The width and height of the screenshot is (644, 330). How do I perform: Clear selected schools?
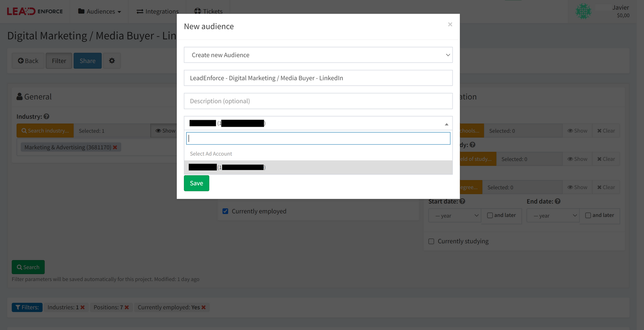click(606, 131)
